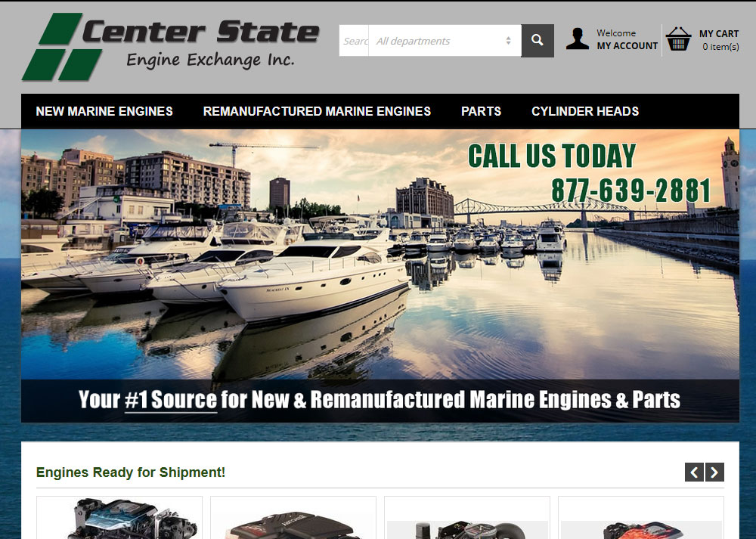Open the shopping basket cart icon
Image resolution: width=756 pixels, height=539 pixels.
678,39
